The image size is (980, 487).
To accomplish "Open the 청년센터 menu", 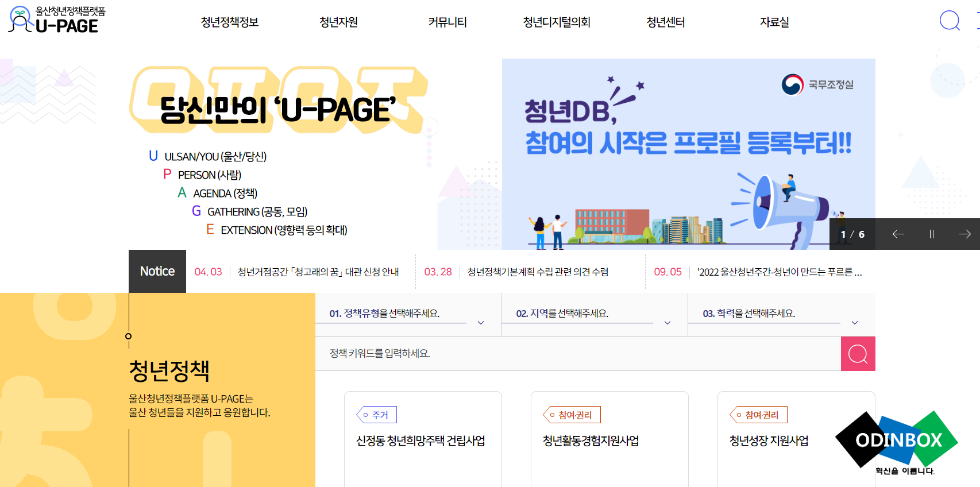I will pos(666,22).
